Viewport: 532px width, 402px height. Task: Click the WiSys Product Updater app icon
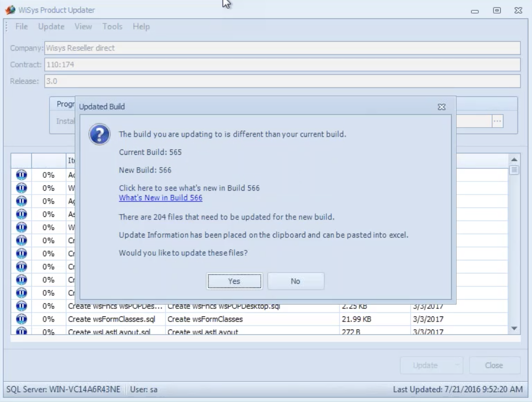point(10,10)
